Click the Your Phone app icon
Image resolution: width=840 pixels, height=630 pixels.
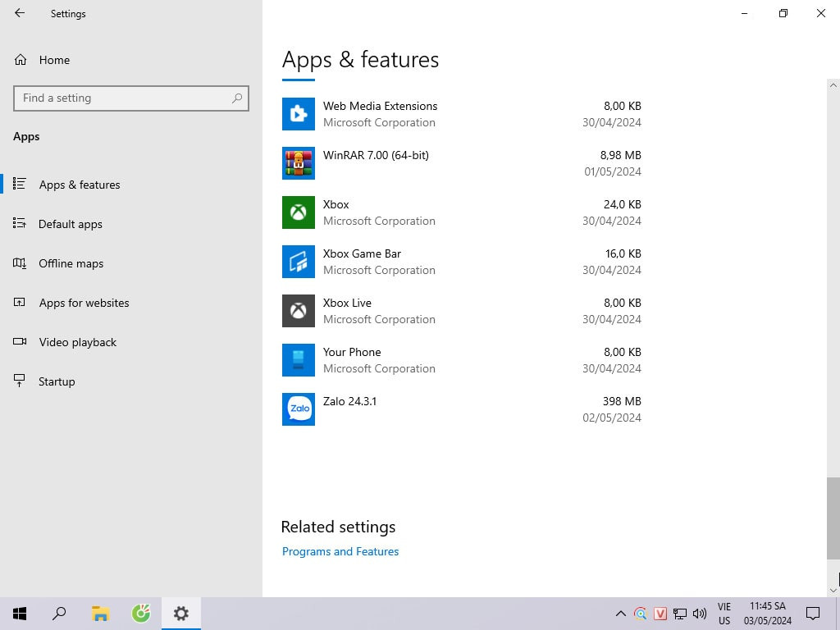(x=299, y=360)
